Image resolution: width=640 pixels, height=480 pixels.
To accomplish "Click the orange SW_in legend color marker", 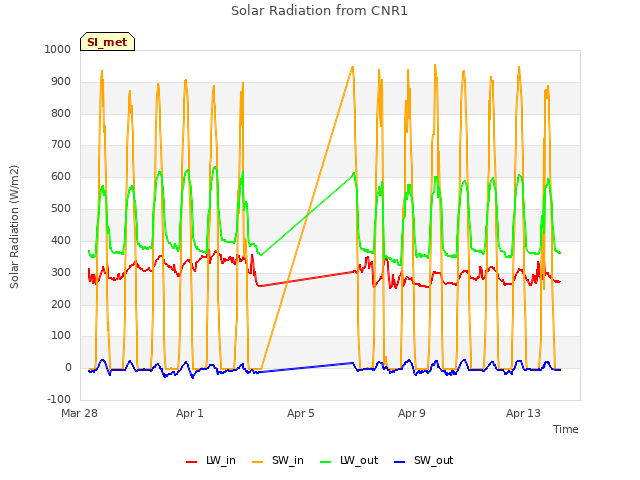I will tap(258, 462).
